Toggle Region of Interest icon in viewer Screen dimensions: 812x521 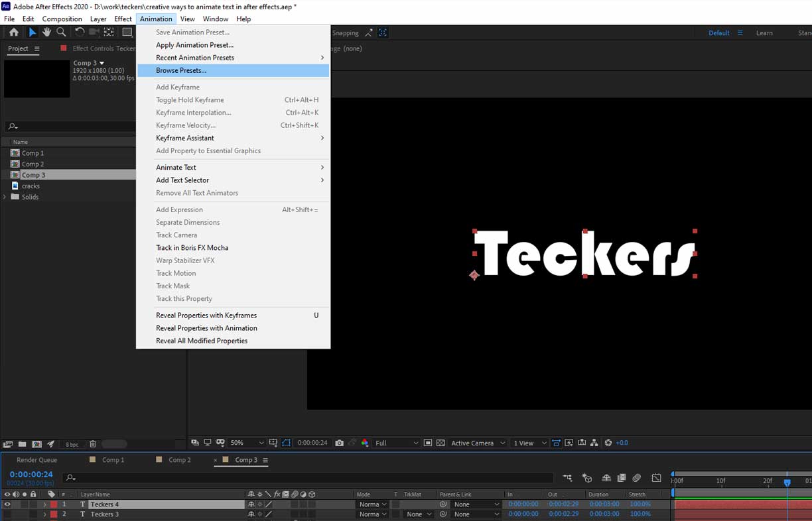(x=427, y=443)
